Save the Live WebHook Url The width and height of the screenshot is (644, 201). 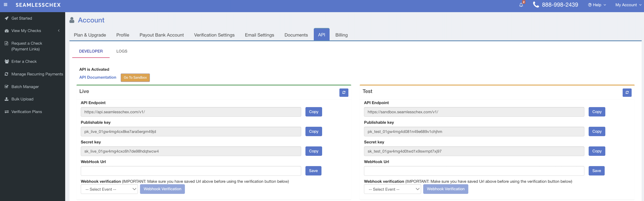coord(313,171)
